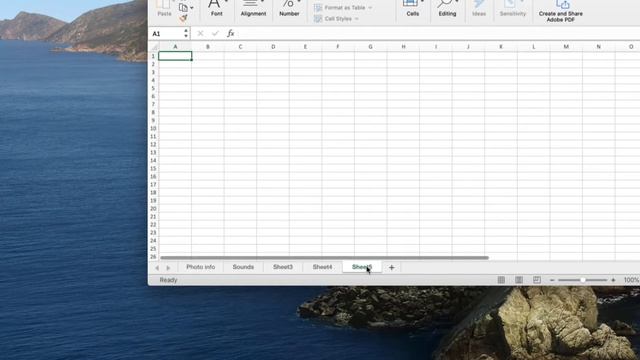Go to next sheet tab arrow

(x=168, y=268)
